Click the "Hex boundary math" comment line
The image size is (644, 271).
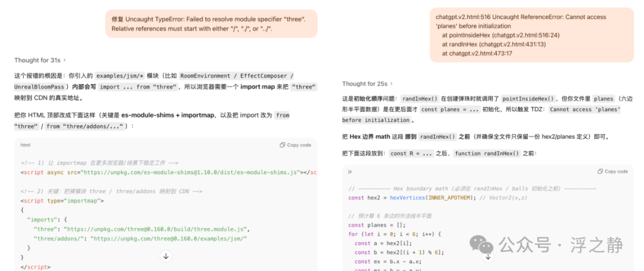coord(472,189)
